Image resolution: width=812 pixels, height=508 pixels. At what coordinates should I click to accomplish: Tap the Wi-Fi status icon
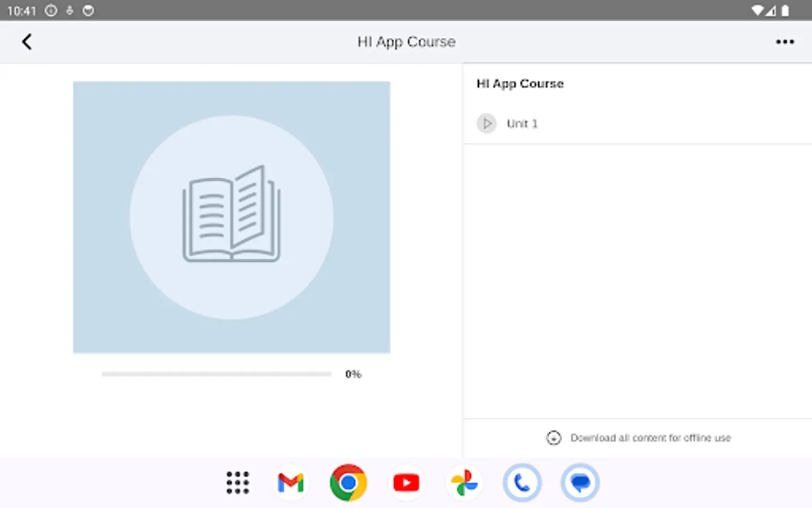758,10
